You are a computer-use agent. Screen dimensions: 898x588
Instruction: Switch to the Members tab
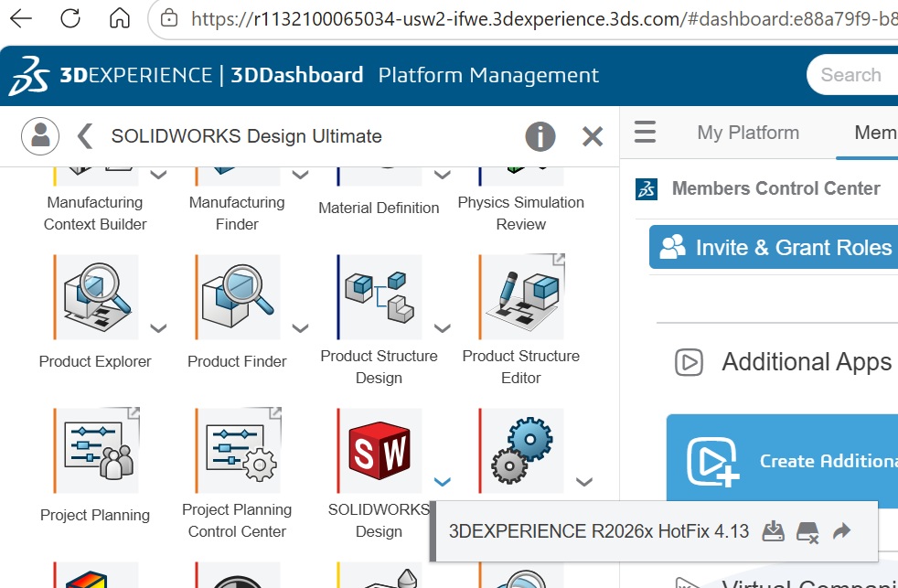click(876, 133)
